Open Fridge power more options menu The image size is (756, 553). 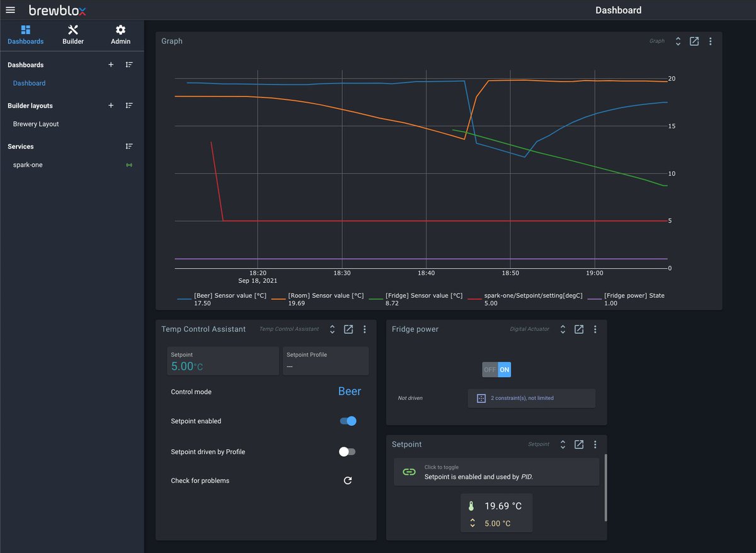595,329
